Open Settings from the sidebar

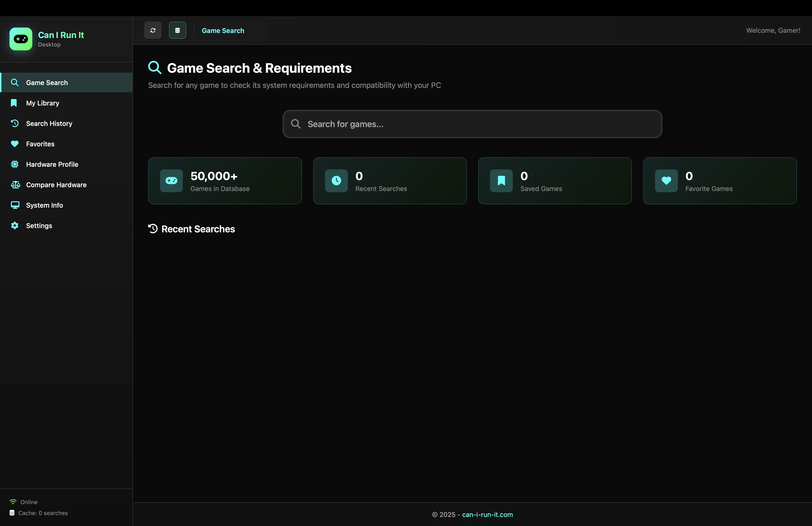(x=66, y=226)
